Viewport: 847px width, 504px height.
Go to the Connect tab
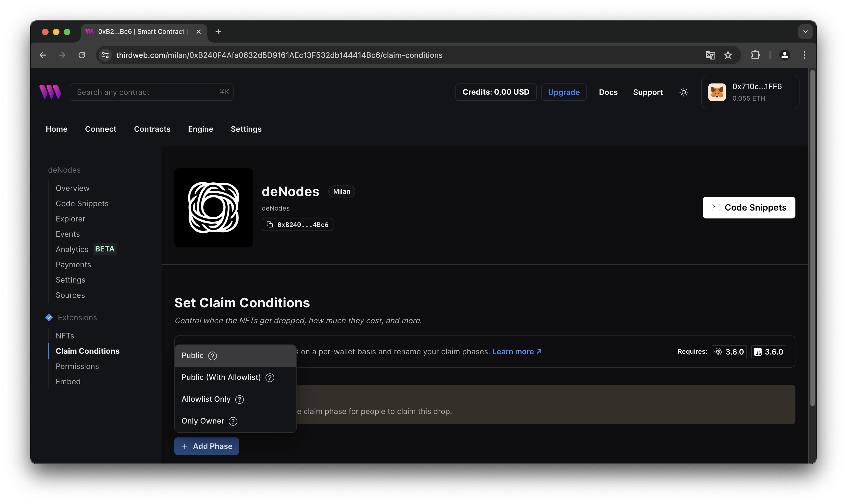click(x=101, y=129)
